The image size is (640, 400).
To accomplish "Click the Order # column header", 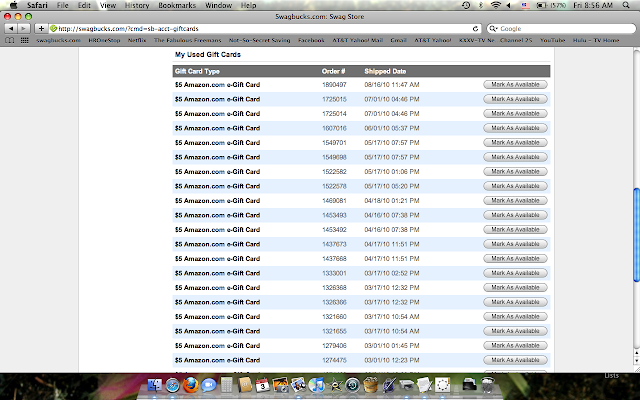I will click(333, 71).
